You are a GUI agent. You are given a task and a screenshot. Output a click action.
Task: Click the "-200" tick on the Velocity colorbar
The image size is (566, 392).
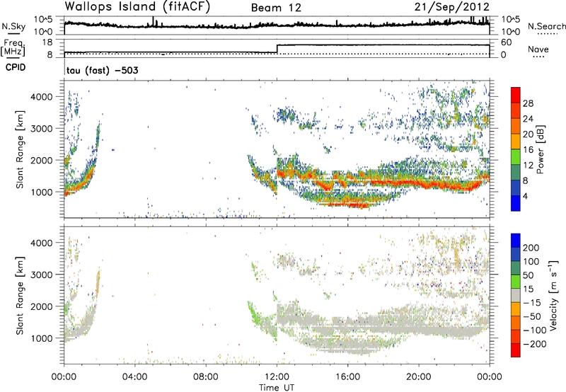coord(533,344)
